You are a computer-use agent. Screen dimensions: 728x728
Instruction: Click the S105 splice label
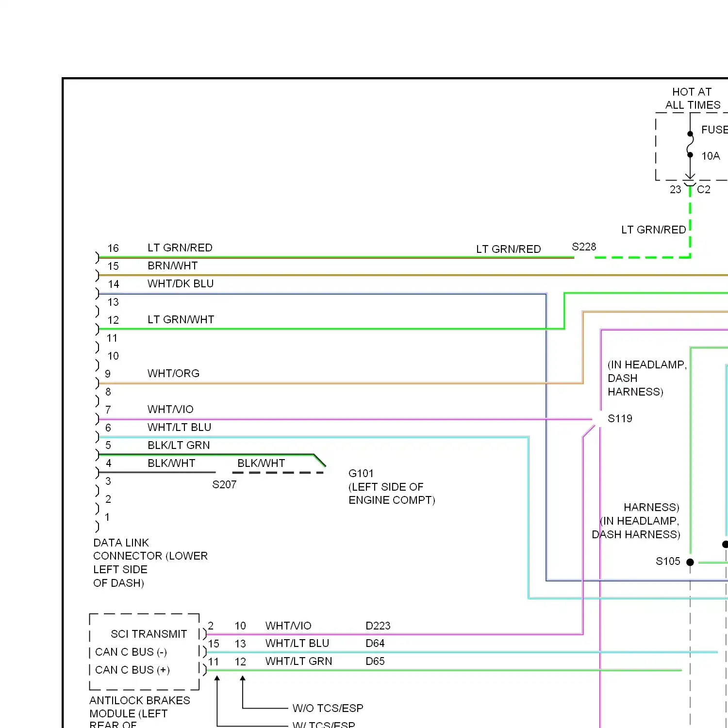(x=668, y=562)
